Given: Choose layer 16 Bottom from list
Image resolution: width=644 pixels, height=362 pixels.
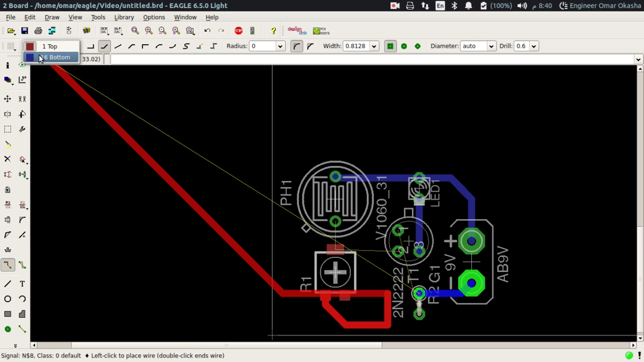Looking at the screenshot, I should tap(51, 57).
